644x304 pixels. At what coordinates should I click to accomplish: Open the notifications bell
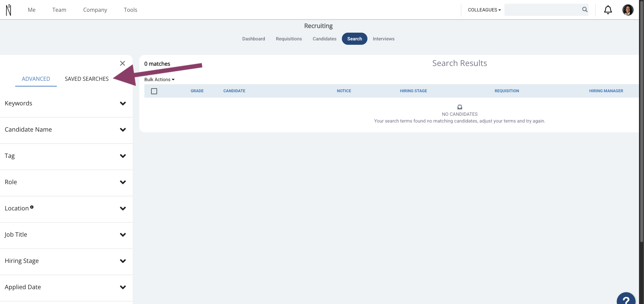pos(608,10)
